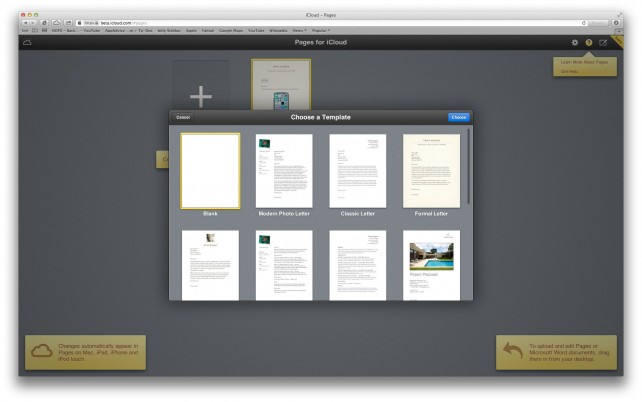Click the yellow beta ribbon in the toolbar corner
642x402 pixels.
point(618,41)
